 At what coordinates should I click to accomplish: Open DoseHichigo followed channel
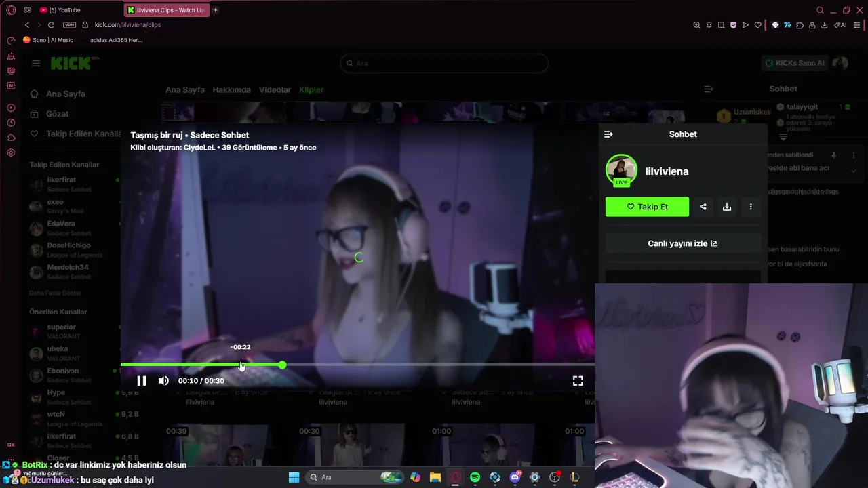(x=73, y=249)
